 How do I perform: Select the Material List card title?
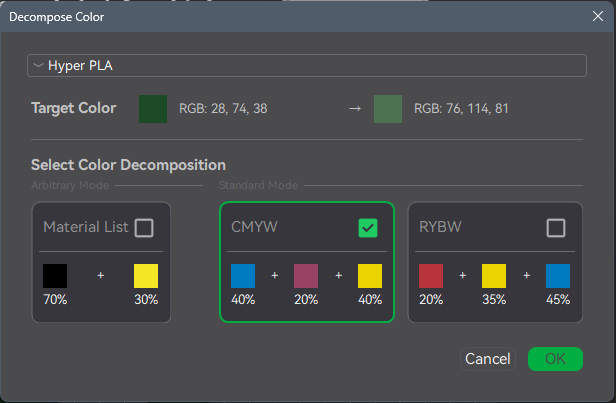tap(86, 227)
